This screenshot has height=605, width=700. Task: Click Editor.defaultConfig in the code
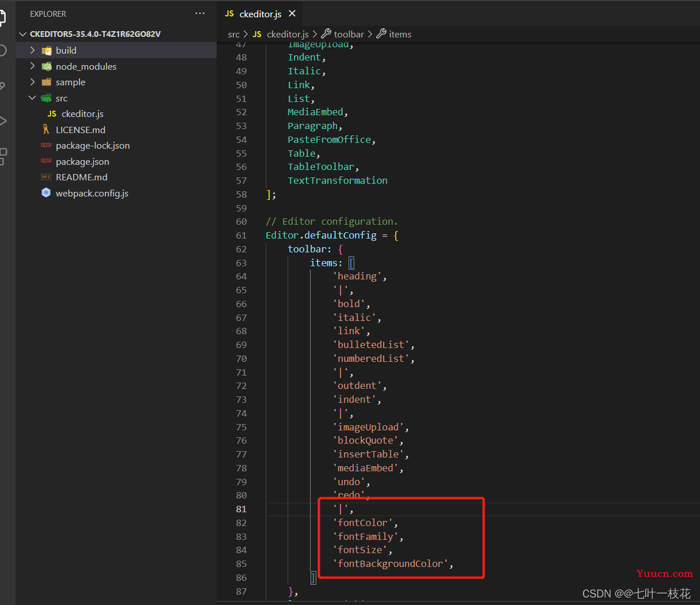click(321, 235)
